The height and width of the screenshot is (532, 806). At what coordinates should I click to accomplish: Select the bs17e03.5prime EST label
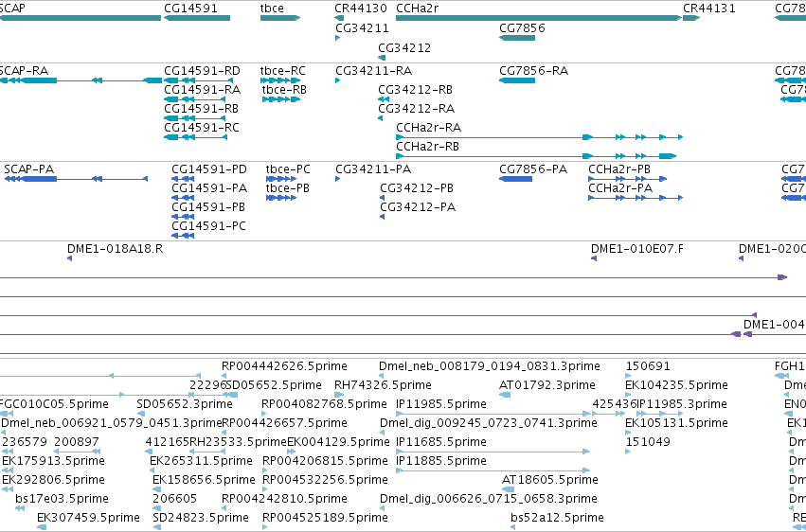[62, 499]
